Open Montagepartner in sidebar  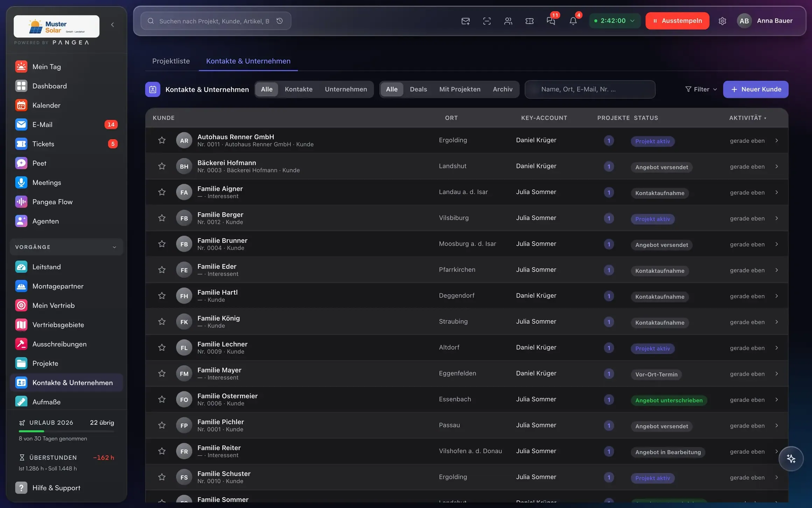coord(66,286)
